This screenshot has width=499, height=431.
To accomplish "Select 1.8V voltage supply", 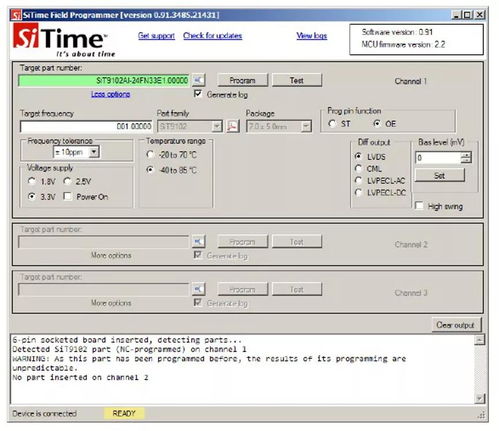I will point(32,181).
